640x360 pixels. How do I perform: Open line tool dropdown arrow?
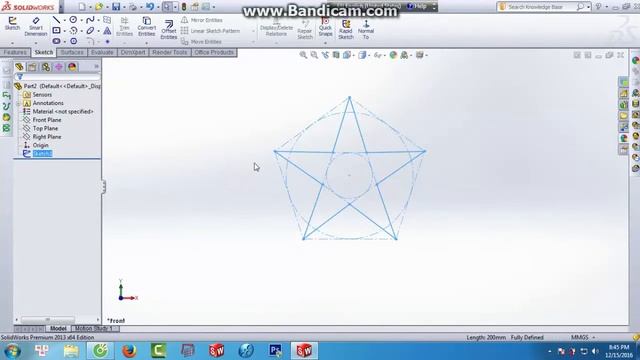[64, 20]
